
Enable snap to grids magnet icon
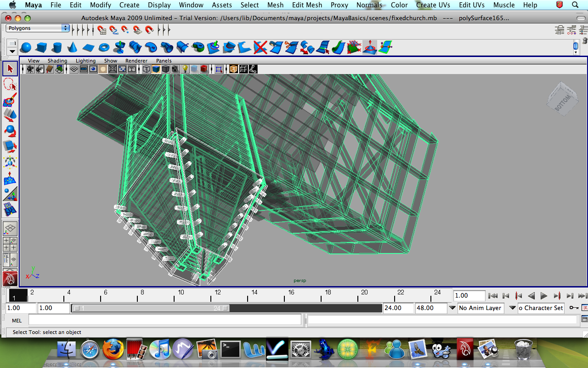pyautogui.click(x=102, y=30)
